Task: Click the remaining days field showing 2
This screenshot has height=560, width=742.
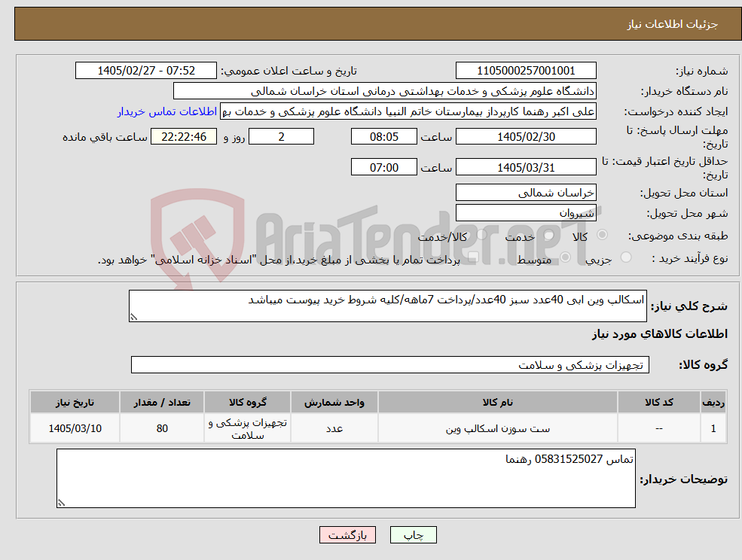Action: [281, 137]
